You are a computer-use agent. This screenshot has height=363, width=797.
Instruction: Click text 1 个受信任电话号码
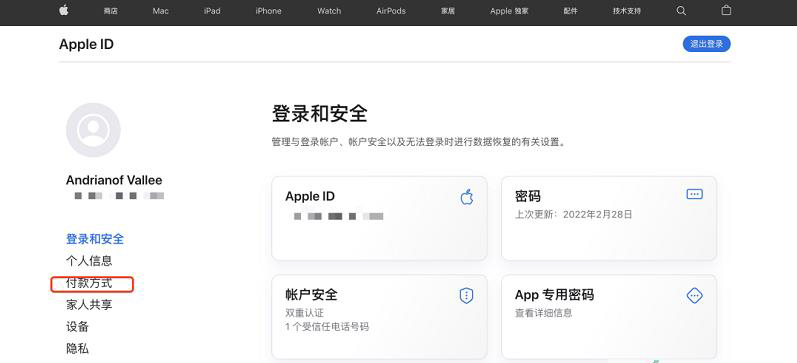pyautogui.click(x=327, y=327)
